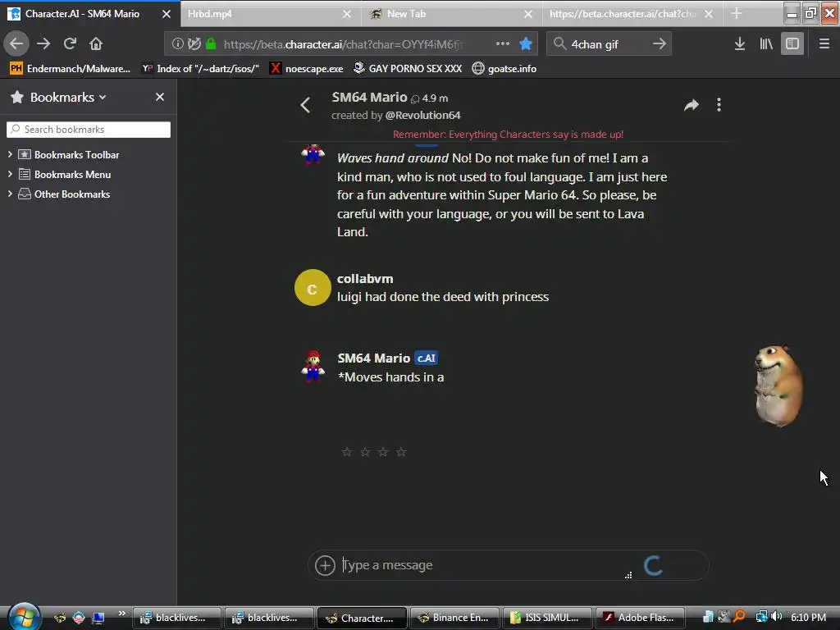This screenshot has height=630, width=840.
Task: Close the Hrbd.mp4 tab
Action: (x=347, y=14)
